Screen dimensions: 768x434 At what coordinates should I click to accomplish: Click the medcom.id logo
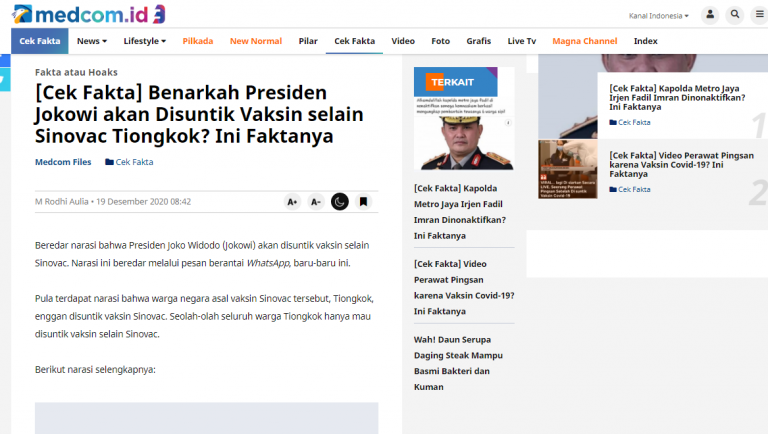(89, 14)
